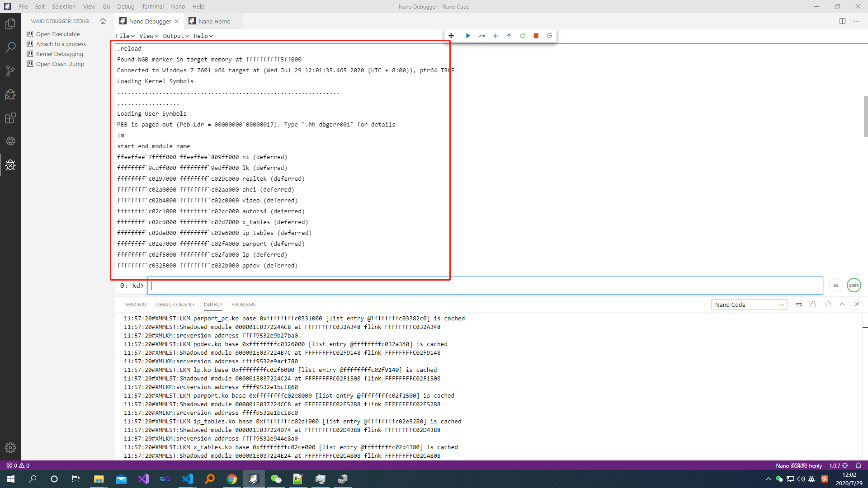
Task: Switch to the PROBLEMS panel tab
Action: (244, 305)
